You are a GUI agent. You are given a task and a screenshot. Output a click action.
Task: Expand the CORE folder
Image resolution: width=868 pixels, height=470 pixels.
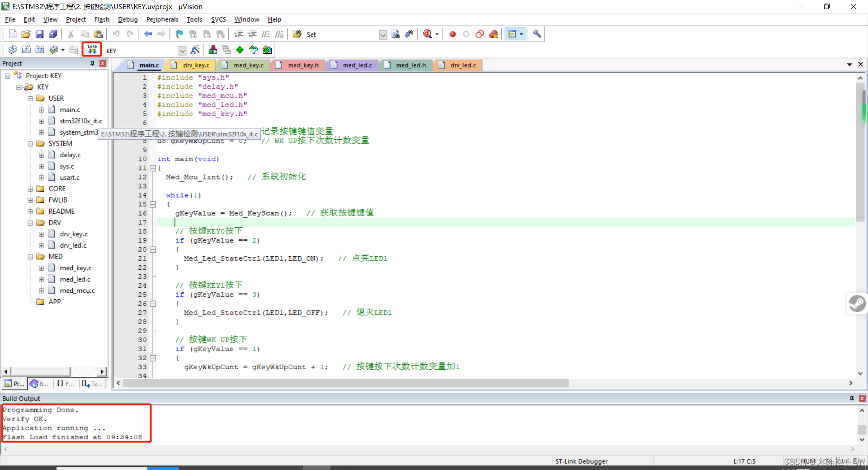click(30, 189)
